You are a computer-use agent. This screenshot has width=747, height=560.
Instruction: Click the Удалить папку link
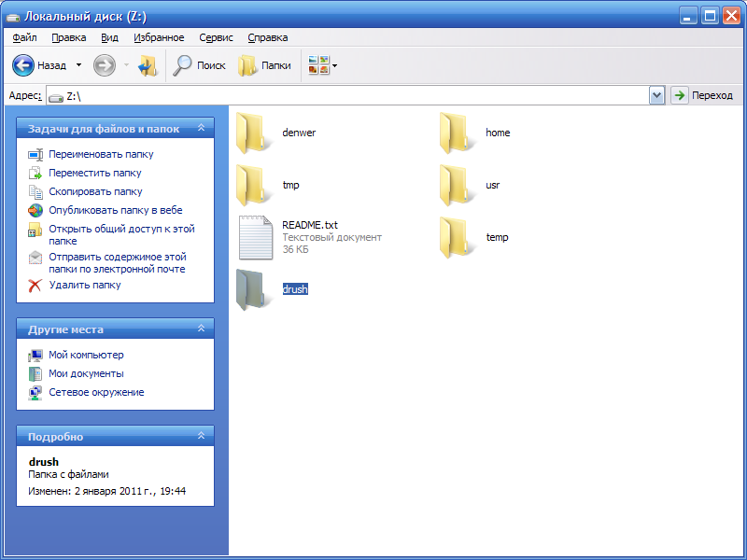pyautogui.click(x=85, y=286)
